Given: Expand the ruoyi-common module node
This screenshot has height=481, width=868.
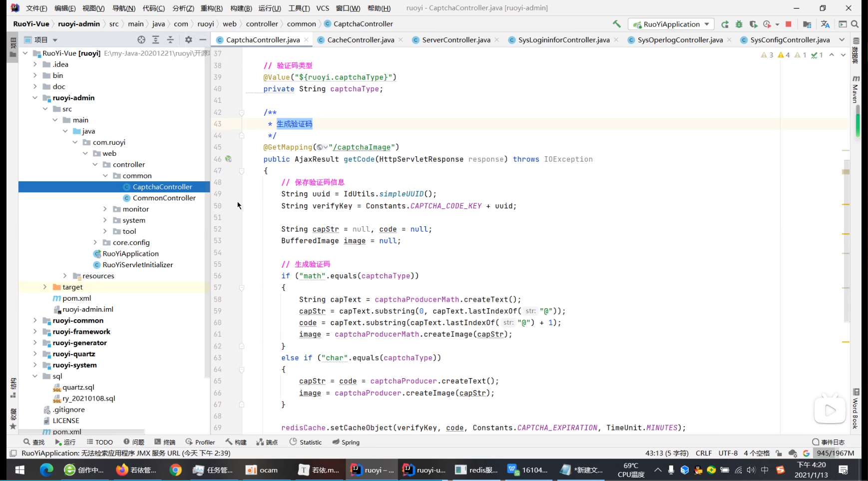Looking at the screenshot, I should click(x=35, y=320).
